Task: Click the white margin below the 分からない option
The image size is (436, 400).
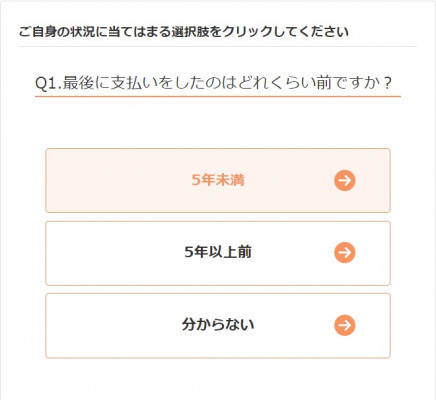Action: [x=218, y=378]
